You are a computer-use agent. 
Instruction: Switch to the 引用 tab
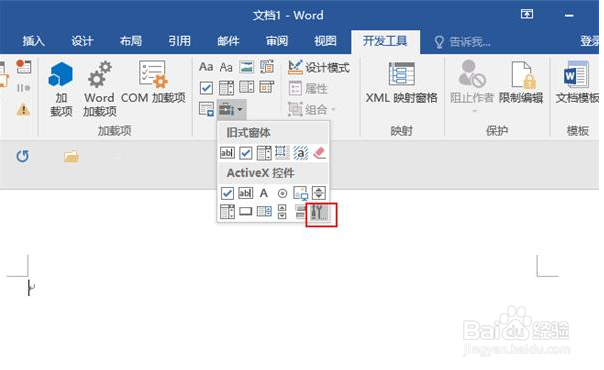(x=179, y=41)
